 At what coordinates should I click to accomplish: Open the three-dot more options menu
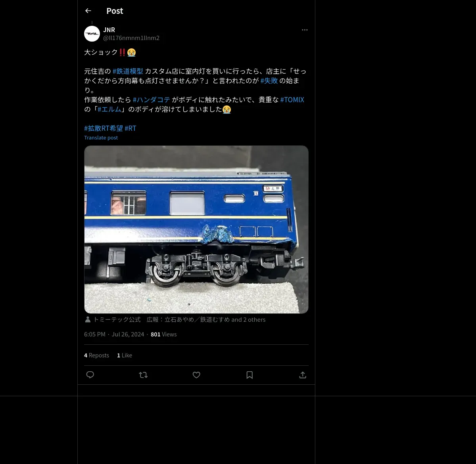coord(305,30)
